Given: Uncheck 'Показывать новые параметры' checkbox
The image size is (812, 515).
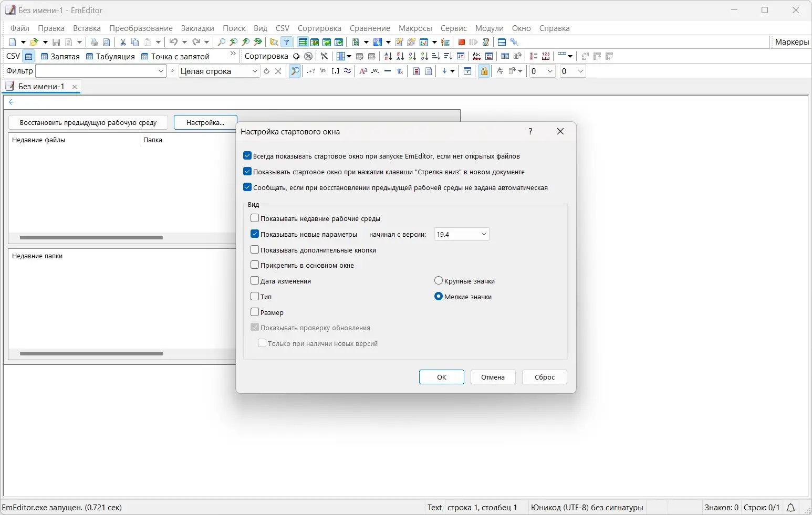Looking at the screenshot, I should 255,234.
